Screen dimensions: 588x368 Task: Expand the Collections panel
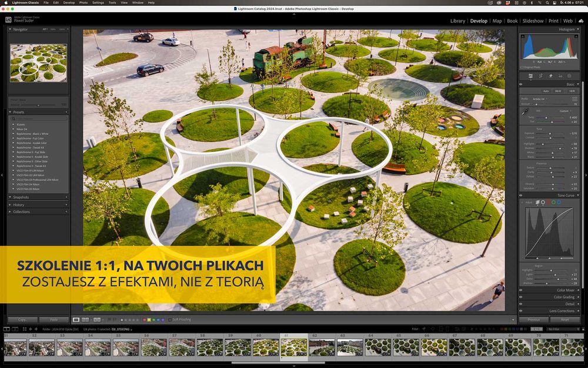(x=10, y=212)
